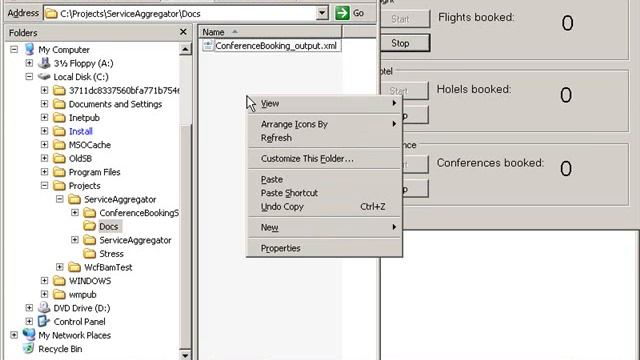Screen dimensions: 640x360
Task: Click the folder icon in Address bar
Action: [x=51, y=13]
